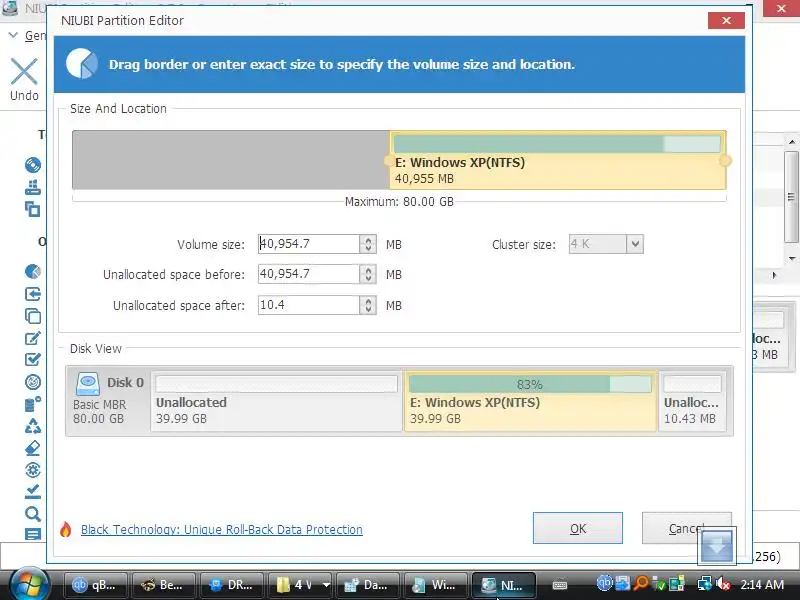
Task: Click the magnifying glass Explore icon in sidebar
Action: [33, 514]
